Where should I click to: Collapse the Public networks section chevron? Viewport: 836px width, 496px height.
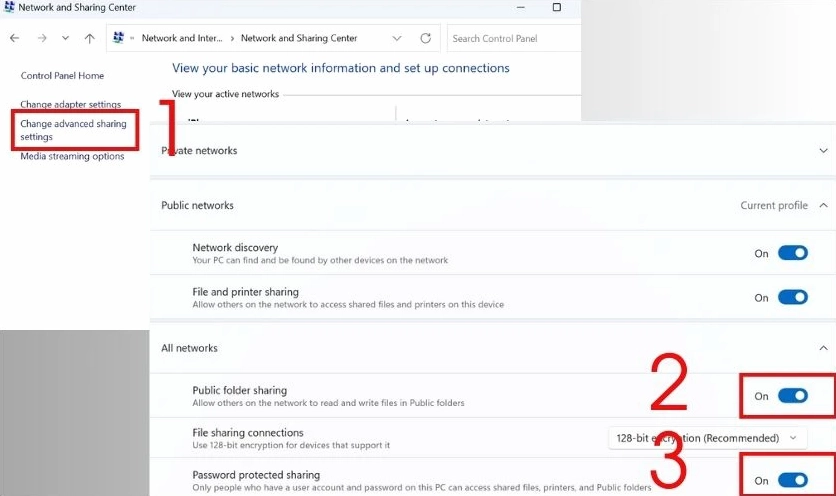tap(823, 205)
